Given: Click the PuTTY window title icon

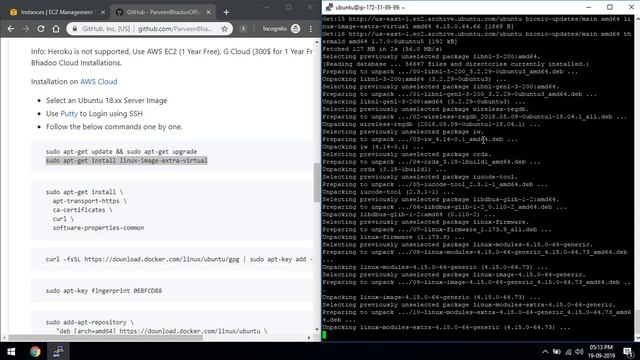Looking at the screenshot, I should [x=329, y=7].
